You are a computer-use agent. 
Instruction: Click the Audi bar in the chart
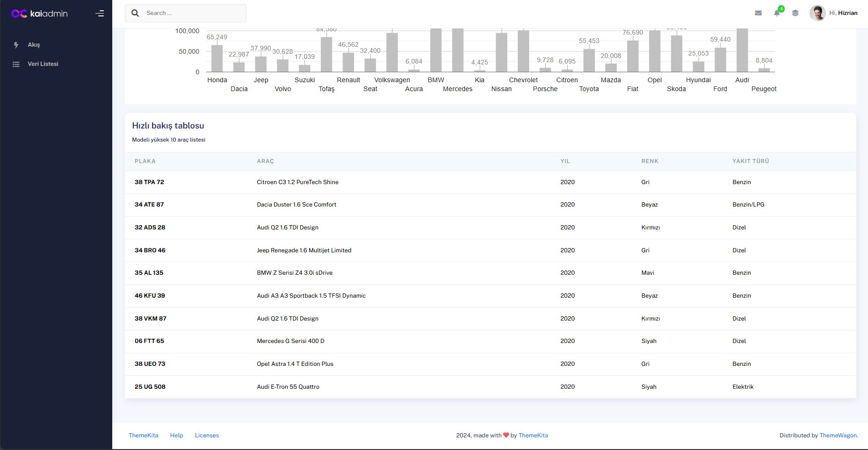click(742, 50)
